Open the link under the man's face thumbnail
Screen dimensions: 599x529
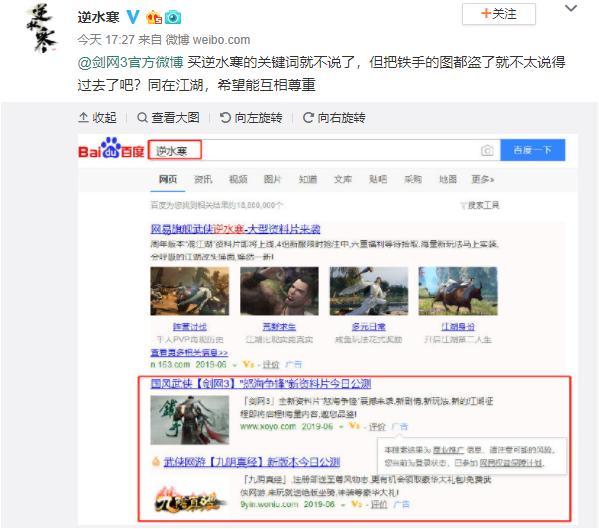point(279,327)
